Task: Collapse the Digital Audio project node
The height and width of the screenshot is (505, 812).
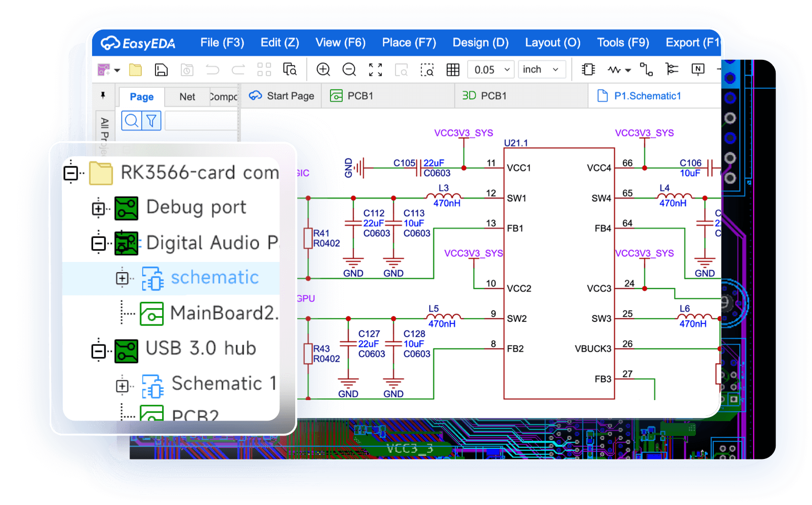Action: coord(98,244)
